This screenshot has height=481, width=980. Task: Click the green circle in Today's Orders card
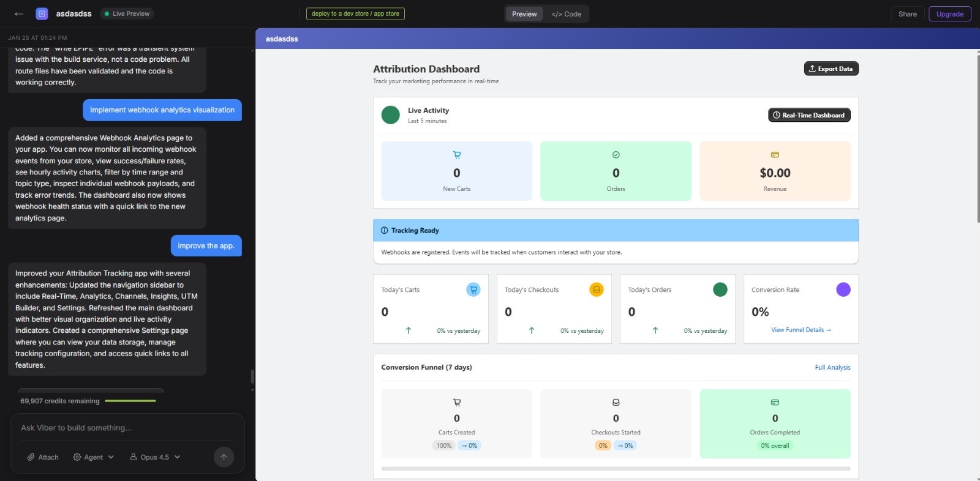(x=720, y=289)
